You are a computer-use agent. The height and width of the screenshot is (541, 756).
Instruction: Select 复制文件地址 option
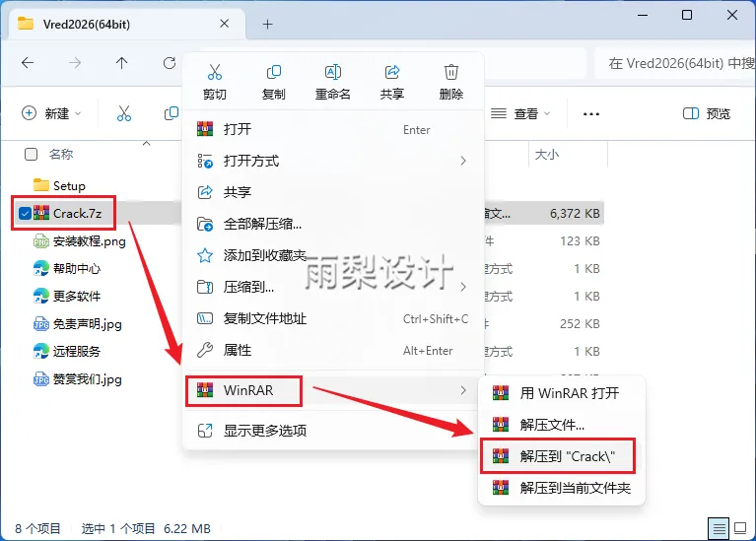(333, 318)
